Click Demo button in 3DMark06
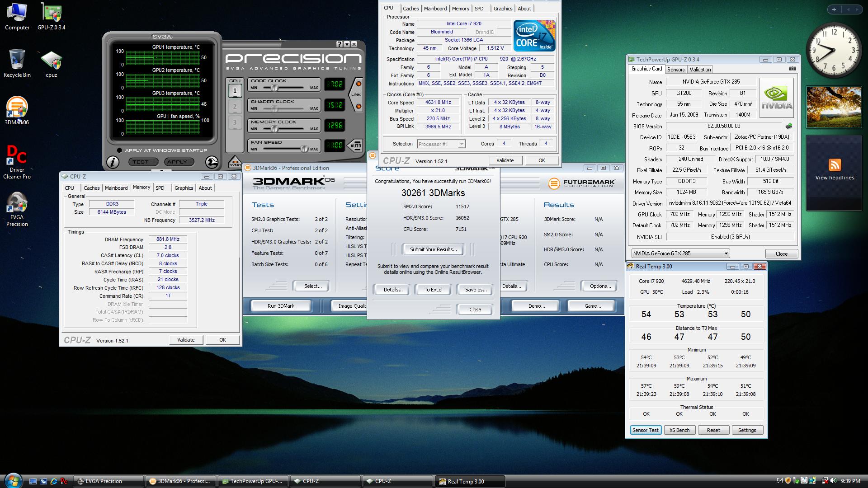The height and width of the screenshot is (488, 868). point(536,306)
